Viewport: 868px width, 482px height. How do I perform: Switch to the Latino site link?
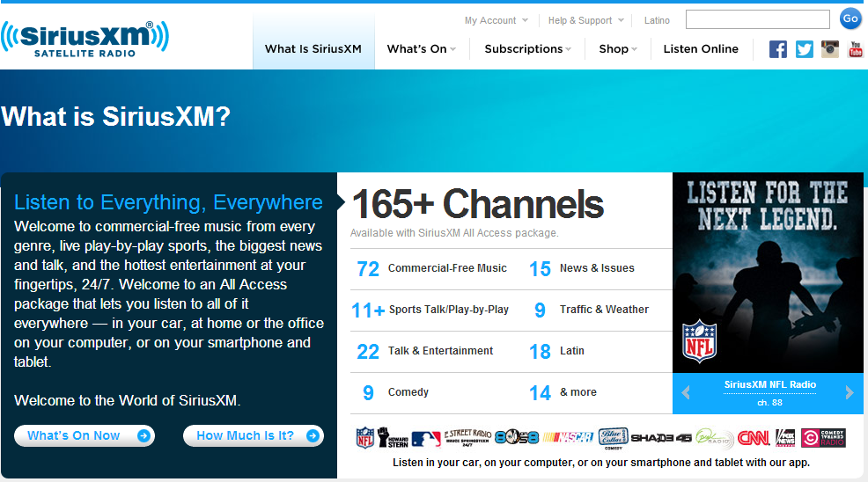click(657, 20)
